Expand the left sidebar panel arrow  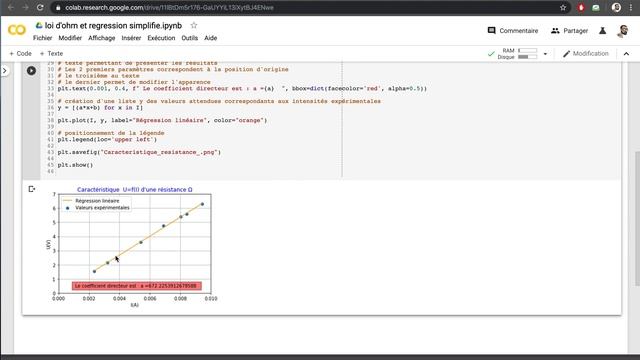[4, 71]
